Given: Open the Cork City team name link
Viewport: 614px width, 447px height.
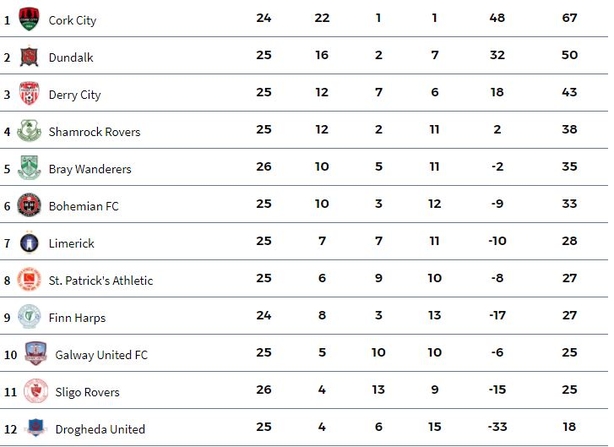Looking at the screenshot, I should click(x=72, y=20).
